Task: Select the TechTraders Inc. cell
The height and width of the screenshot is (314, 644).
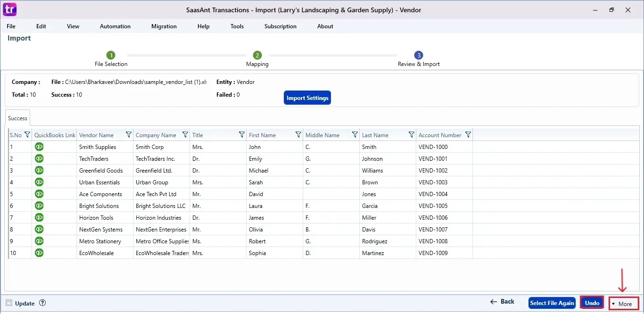Action: tap(162, 158)
